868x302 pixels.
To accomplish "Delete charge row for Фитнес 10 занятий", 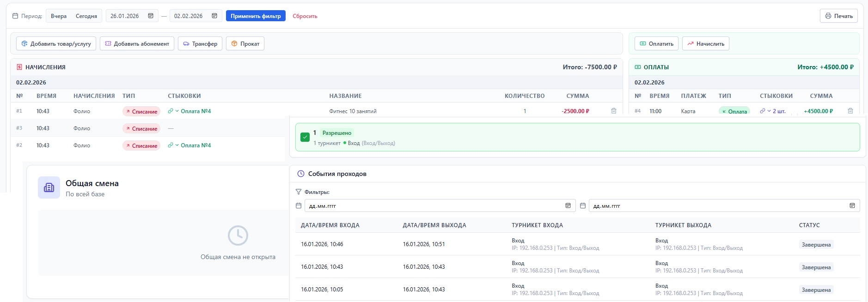I will 613,111.
